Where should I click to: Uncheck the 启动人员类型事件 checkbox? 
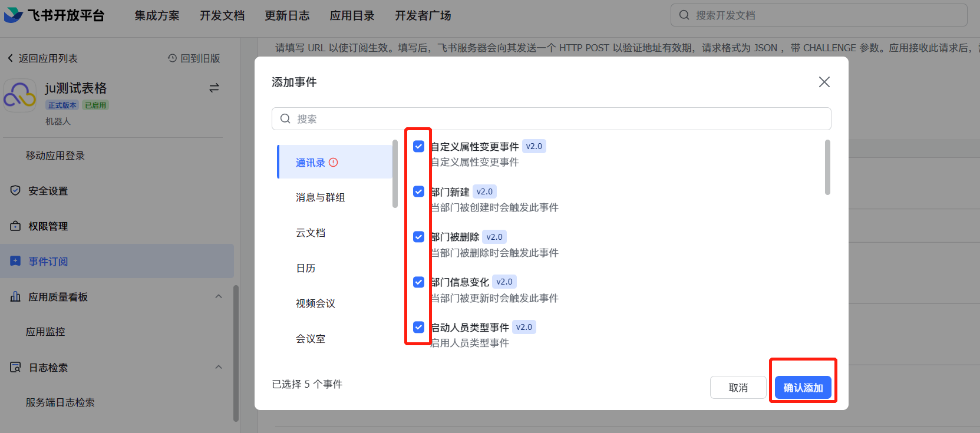pos(418,327)
